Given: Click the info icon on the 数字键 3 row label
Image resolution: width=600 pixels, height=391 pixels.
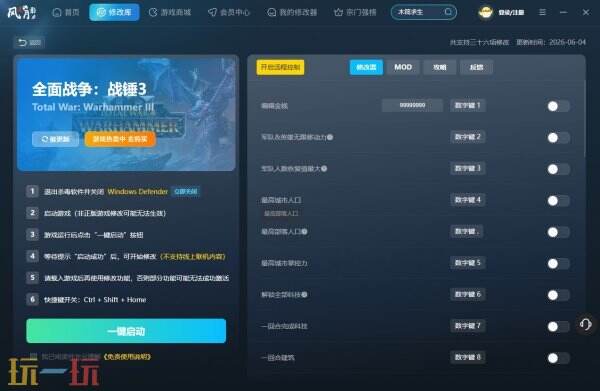Looking at the screenshot, I should (x=324, y=168).
